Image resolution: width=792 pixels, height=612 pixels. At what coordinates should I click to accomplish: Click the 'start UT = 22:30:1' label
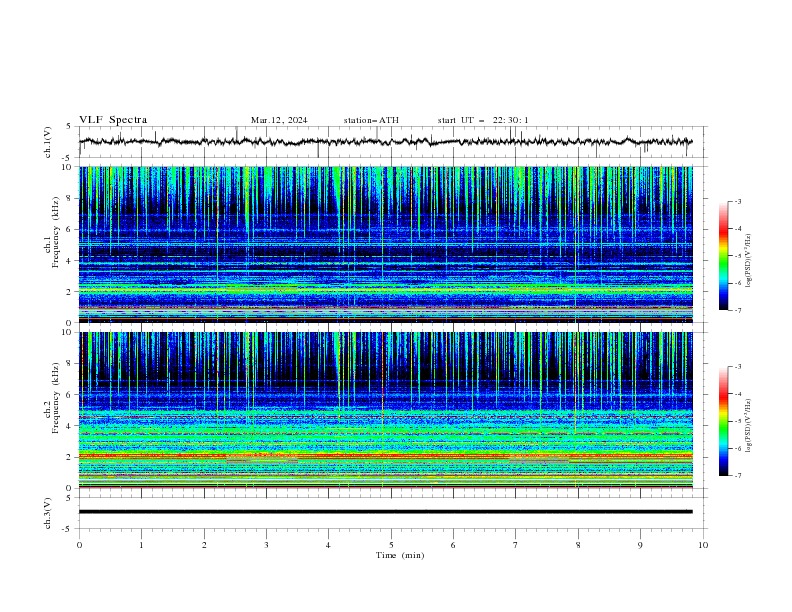pos(483,120)
